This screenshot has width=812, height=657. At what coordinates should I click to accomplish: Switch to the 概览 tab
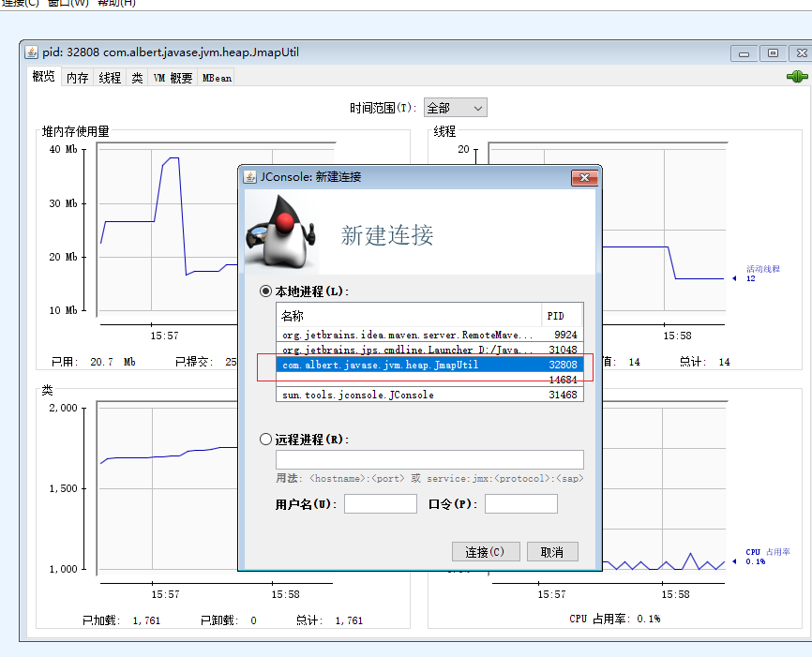[x=43, y=77]
